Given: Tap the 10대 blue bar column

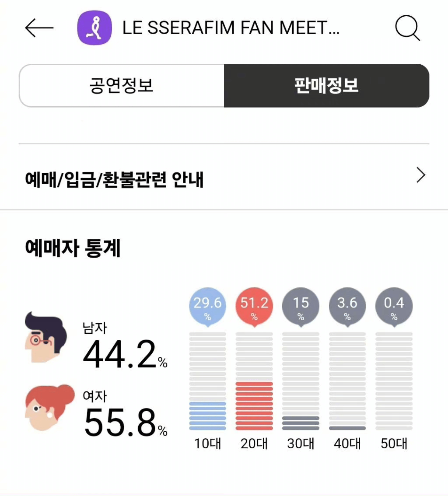Looking at the screenshot, I should coord(207,381).
